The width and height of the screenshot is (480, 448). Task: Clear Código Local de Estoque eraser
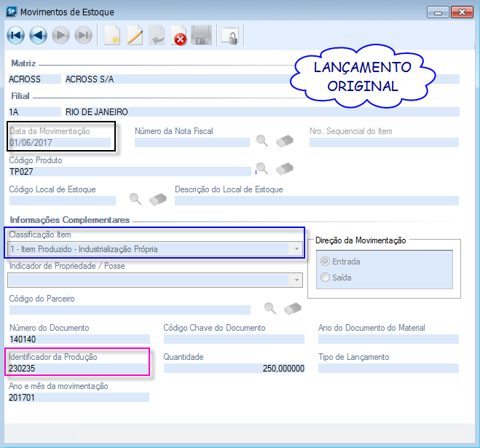(x=158, y=199)
